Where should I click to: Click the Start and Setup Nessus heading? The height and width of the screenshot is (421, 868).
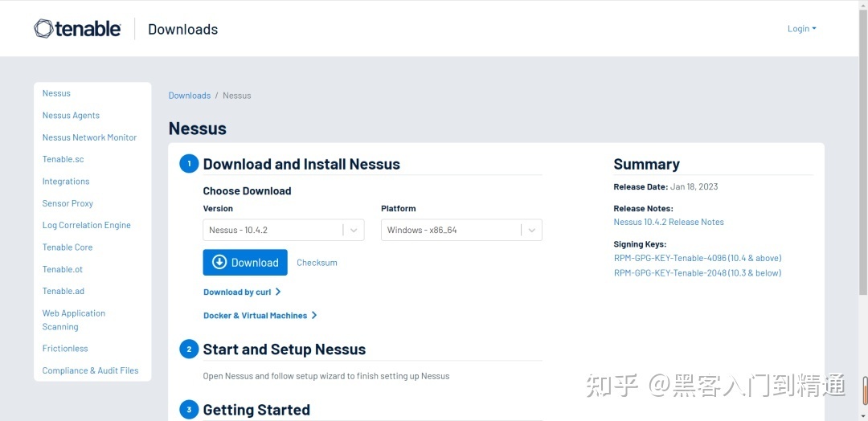[285, 349]
